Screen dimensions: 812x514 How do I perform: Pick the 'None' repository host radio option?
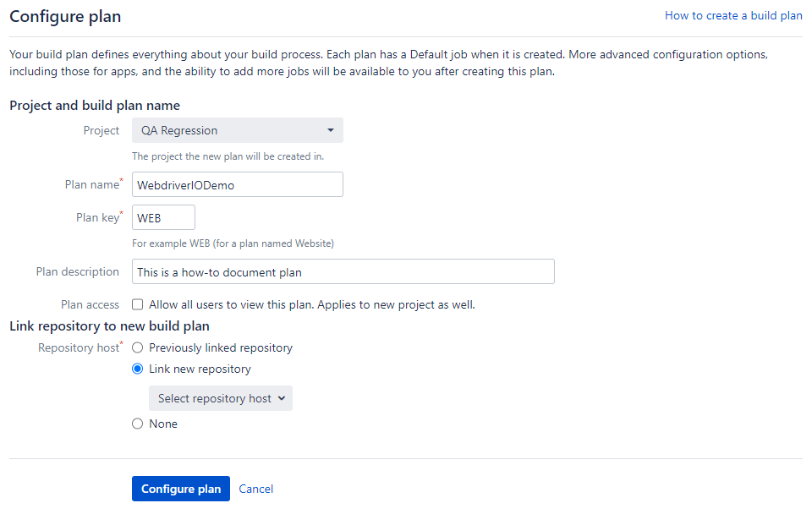138,424
